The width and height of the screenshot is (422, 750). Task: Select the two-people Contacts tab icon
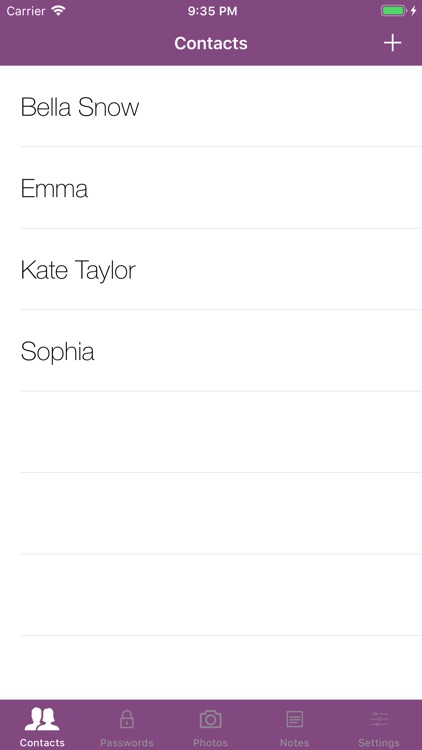pyautogui.click(x=42, y=719)
